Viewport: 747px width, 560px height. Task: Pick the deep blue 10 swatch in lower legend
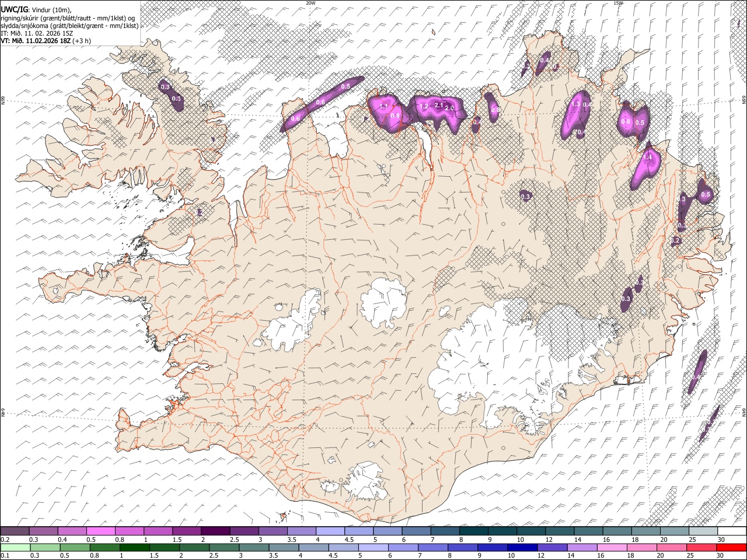[522, 547]
